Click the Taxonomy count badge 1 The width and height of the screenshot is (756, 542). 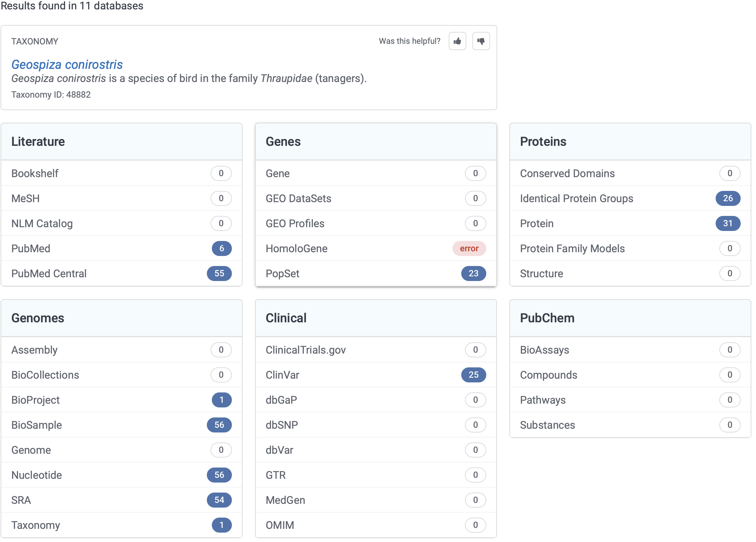[x=222, y=525]
